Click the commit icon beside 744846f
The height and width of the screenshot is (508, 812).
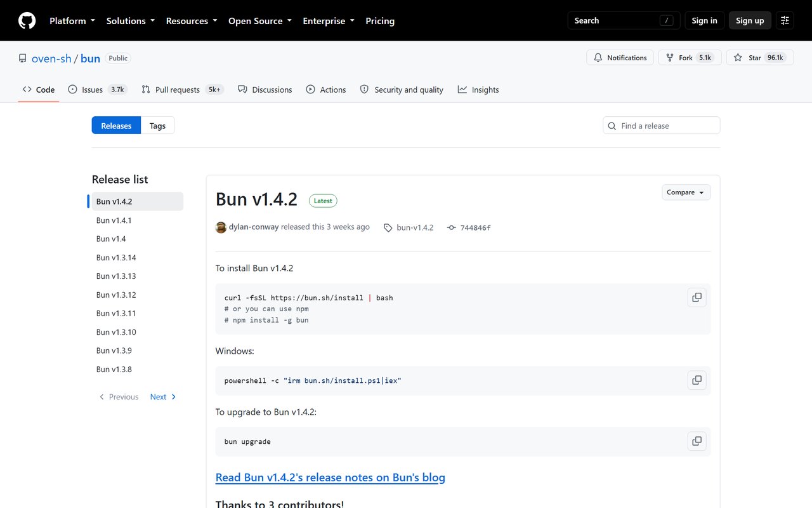[452, 227]
